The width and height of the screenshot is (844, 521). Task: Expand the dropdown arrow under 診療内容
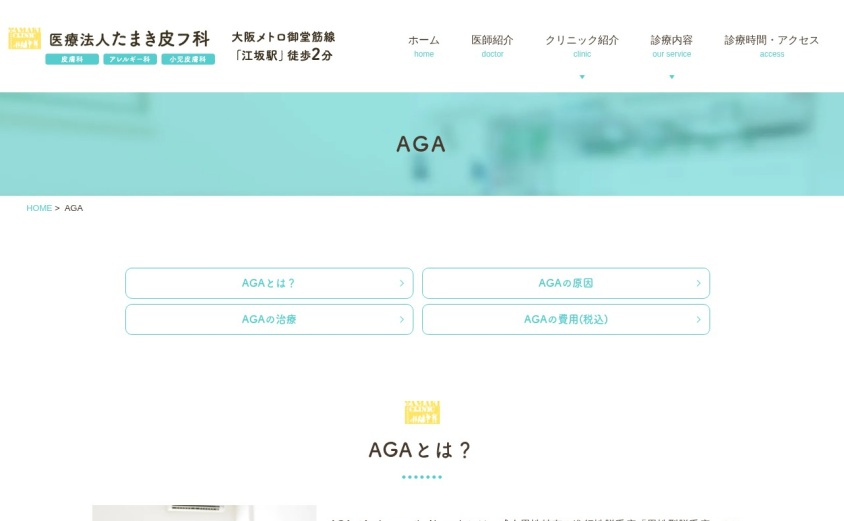coord(671,77)
